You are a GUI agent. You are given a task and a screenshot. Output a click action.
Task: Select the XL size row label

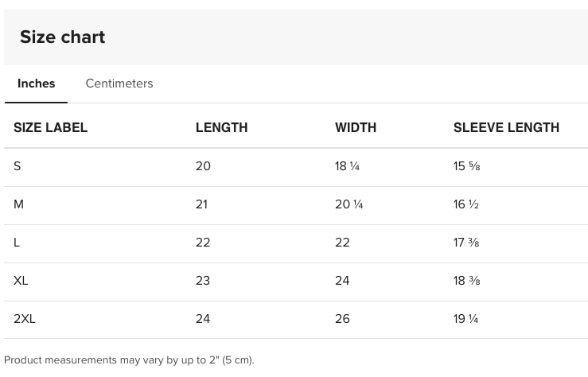pos(21,281)
